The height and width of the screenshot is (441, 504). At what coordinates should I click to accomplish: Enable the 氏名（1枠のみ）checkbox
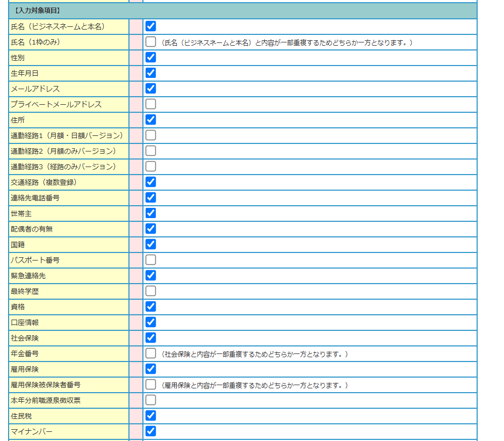[x=151, y=42]
